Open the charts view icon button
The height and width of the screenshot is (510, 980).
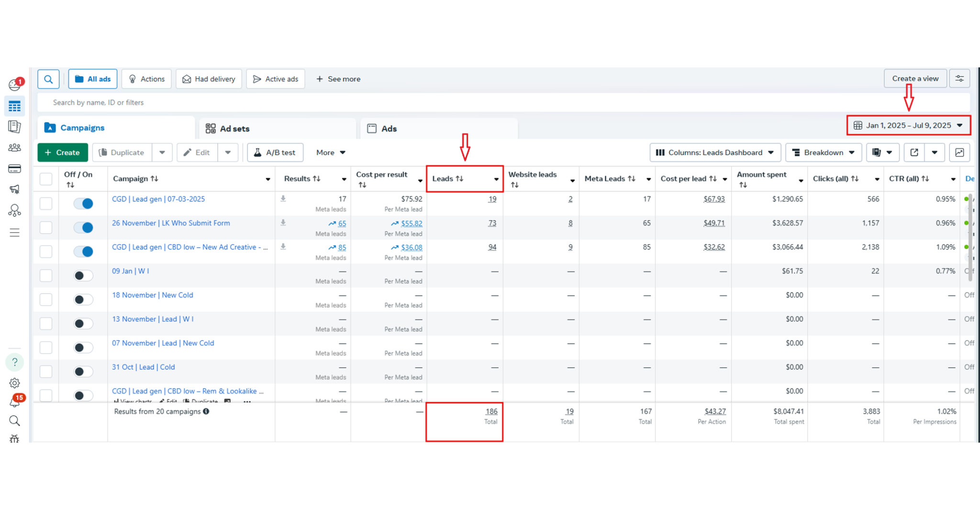click(959, 152)
